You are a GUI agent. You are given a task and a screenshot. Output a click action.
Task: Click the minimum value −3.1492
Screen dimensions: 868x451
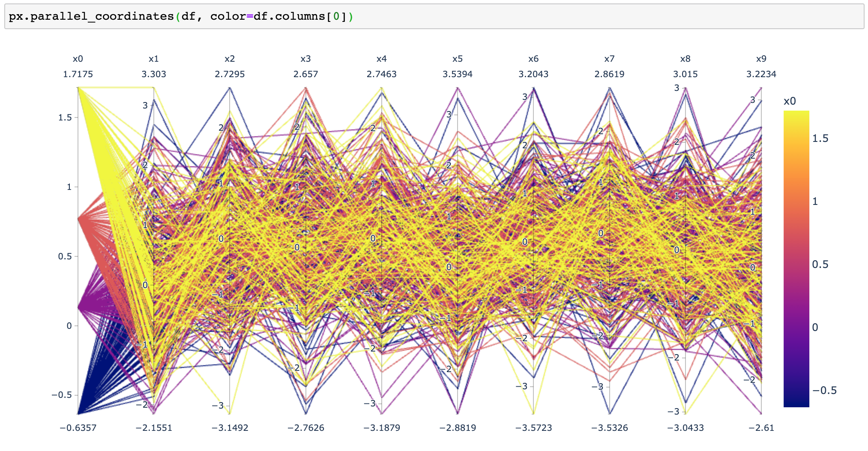(230, 428)
